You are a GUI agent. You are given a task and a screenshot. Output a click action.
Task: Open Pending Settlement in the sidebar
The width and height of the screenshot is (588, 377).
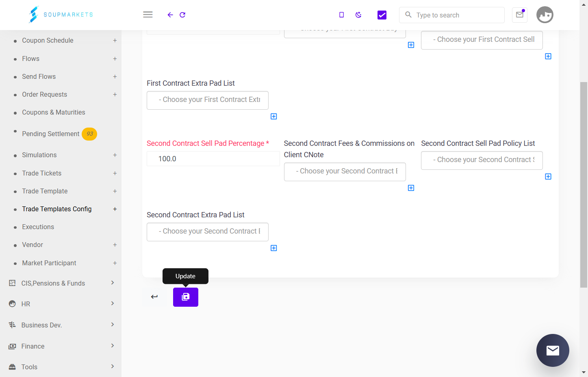pos(51,134)
